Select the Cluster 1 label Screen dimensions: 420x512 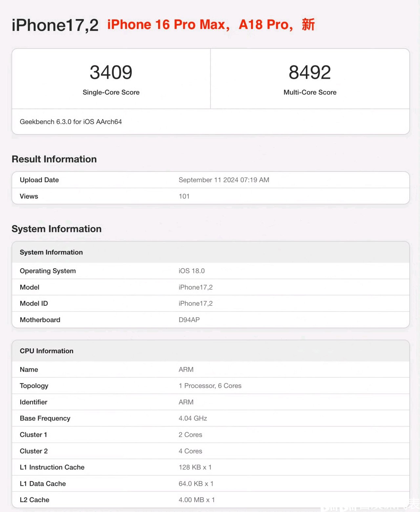[33, 435]
